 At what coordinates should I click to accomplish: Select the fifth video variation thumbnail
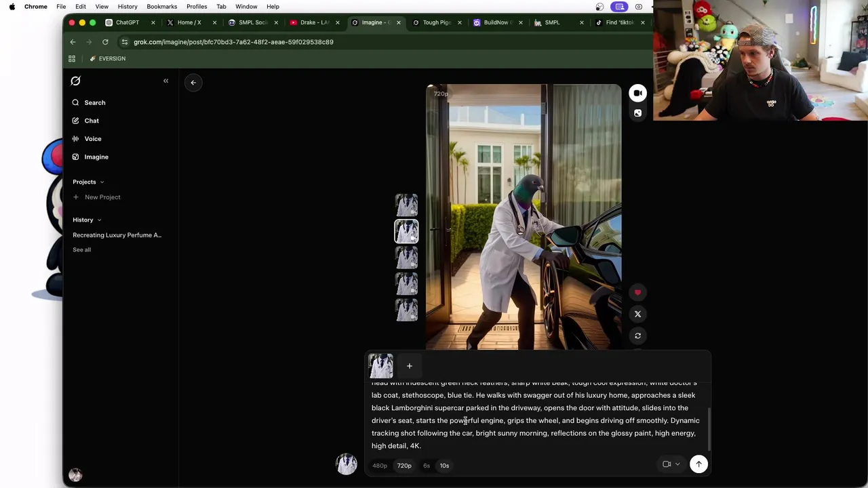(x=407, y=310)
